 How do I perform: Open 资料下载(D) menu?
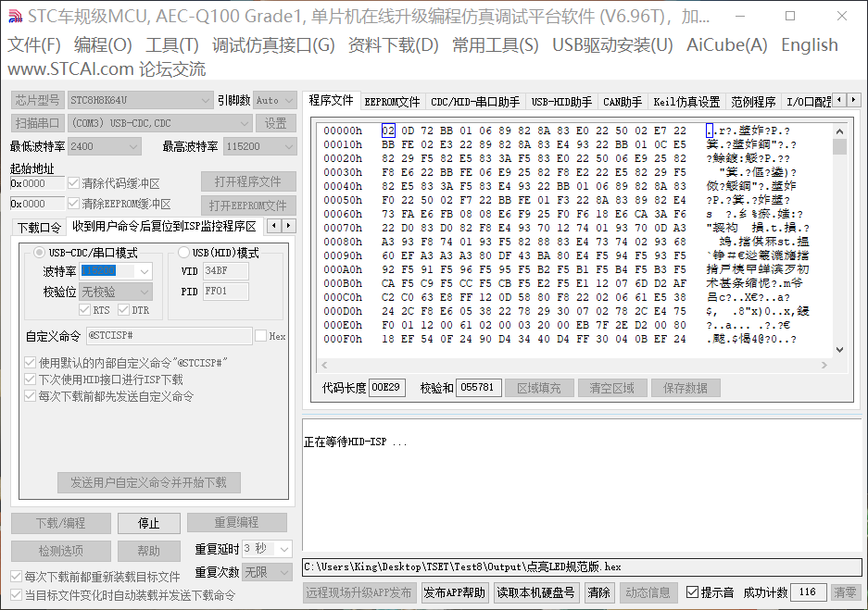click(x=393, y=44)
